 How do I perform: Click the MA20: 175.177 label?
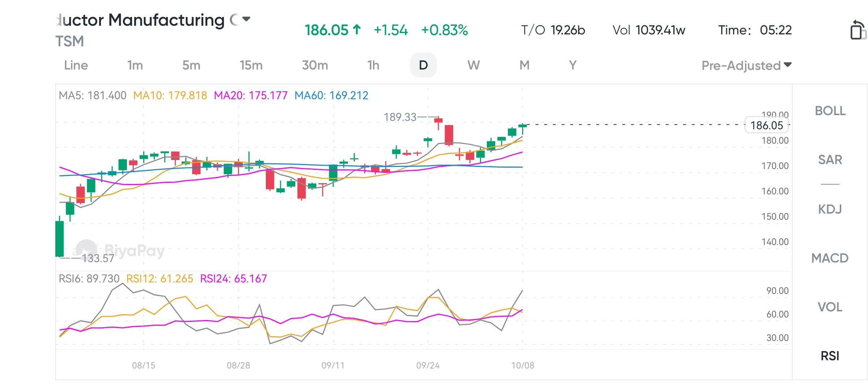coord(251,96)
